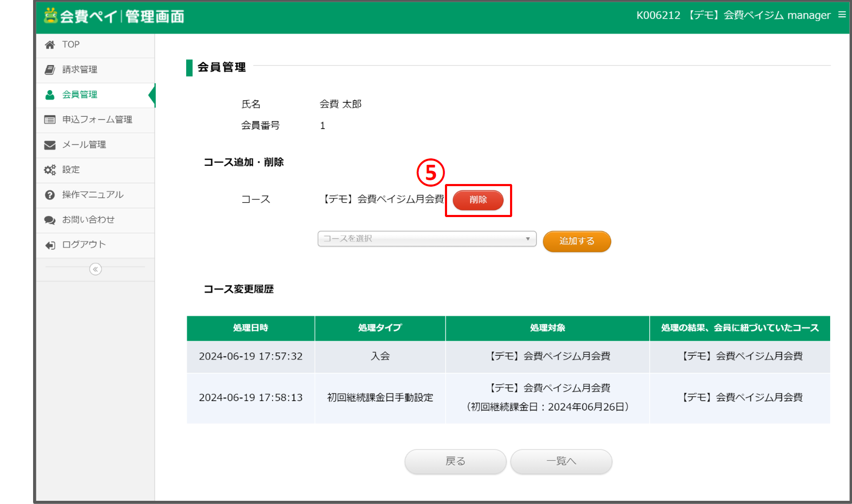
Task: Click the 処理対象 column header
Action: click(547, 328)
